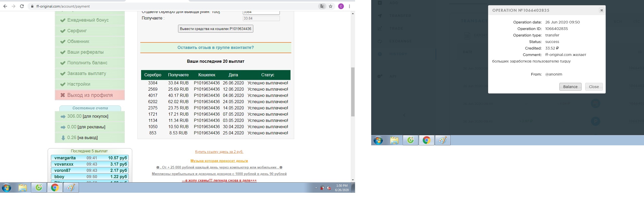Screen dimensions: 644x200
Task: Click the От + 25 000 рублей ad link
Action: 219,167
